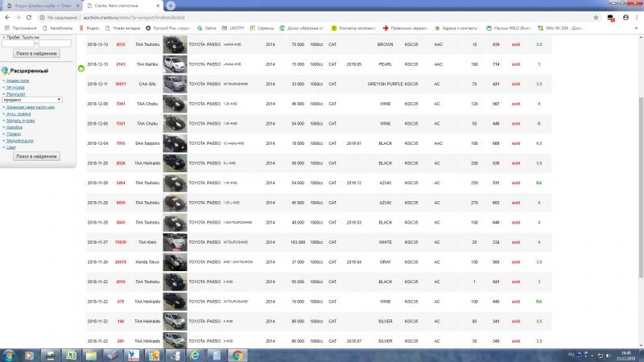Click the browser address bar URL
The height and width of the screenshot is (362, 644).
(x=134, y=18)
